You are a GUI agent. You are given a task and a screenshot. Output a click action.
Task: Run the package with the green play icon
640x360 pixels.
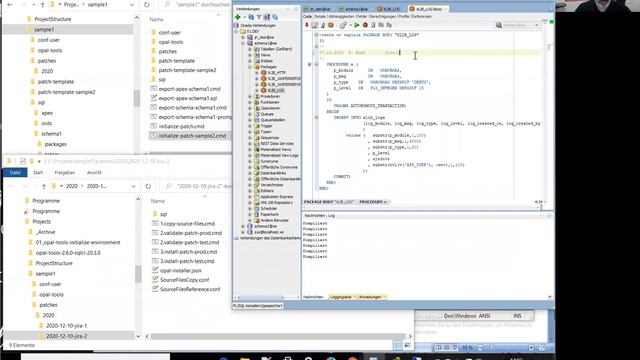(x=357, y=25)
